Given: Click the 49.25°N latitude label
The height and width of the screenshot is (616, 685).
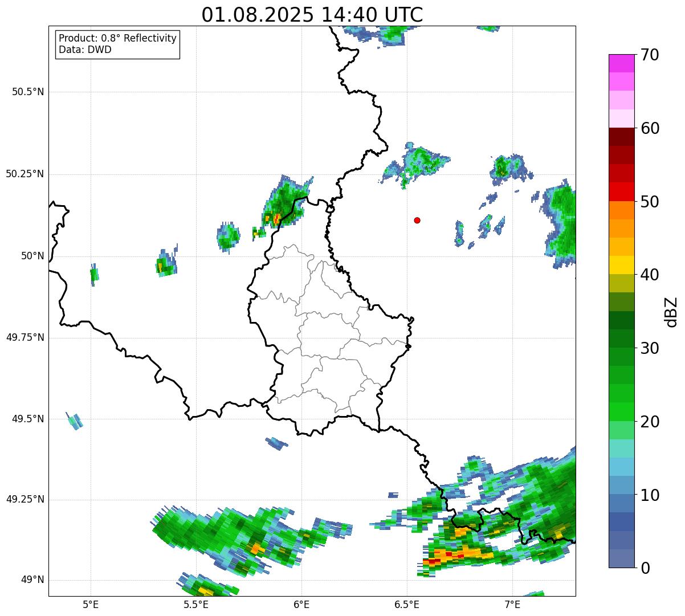Looking at the screenshot, I should pos(25,499).
